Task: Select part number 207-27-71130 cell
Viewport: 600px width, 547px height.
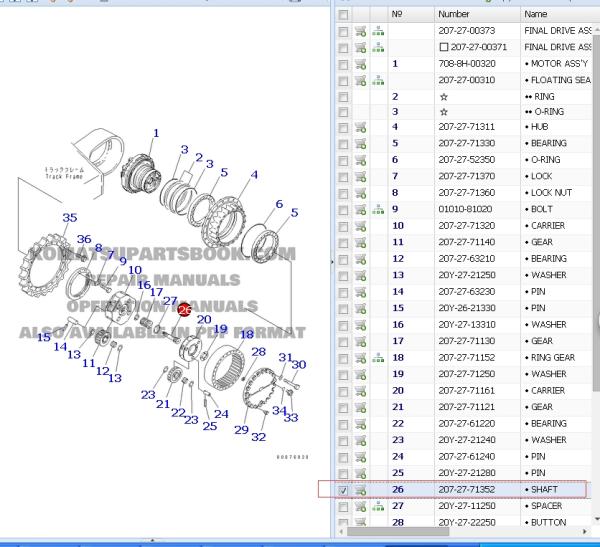Action: click(x=466, y=341)
